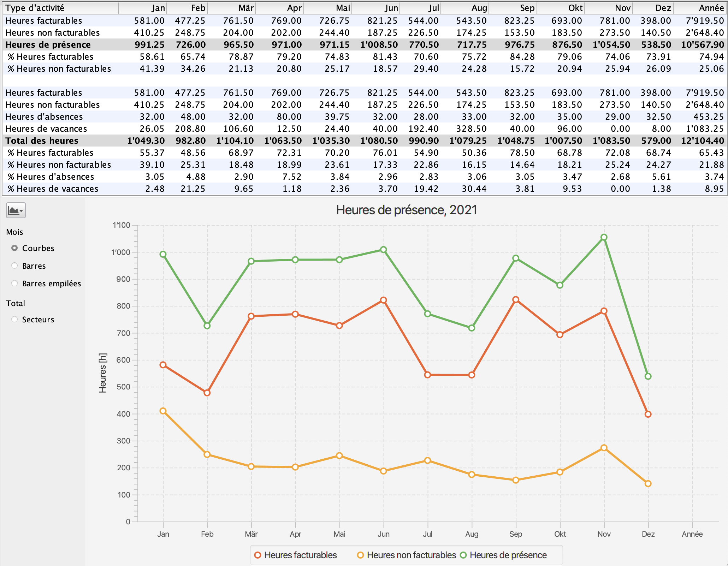This screenshot has width=728, height=566.
Task: Select the Barres empilées radio button
Action: (x=14, y=283)
